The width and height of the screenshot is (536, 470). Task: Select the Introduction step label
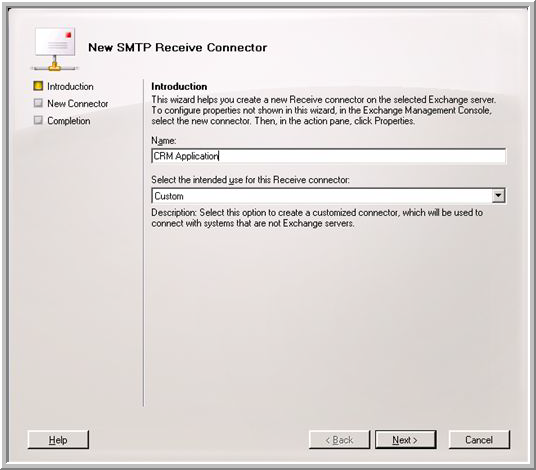(70, 86)
